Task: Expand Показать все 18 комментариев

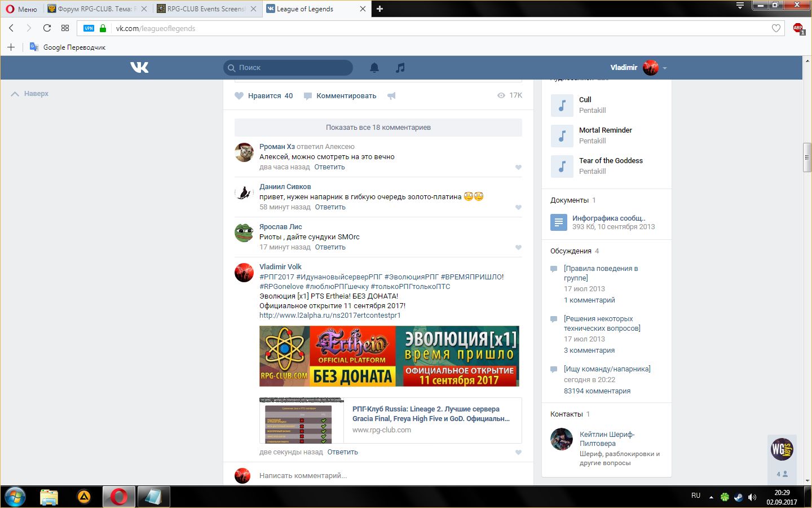Action: pos(378,128)
